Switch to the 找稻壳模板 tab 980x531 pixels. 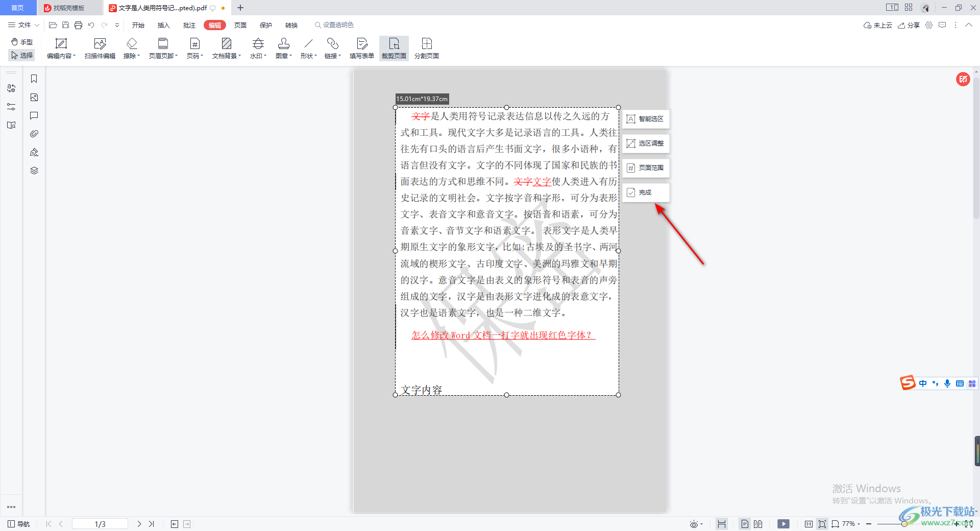pos(70,8)
